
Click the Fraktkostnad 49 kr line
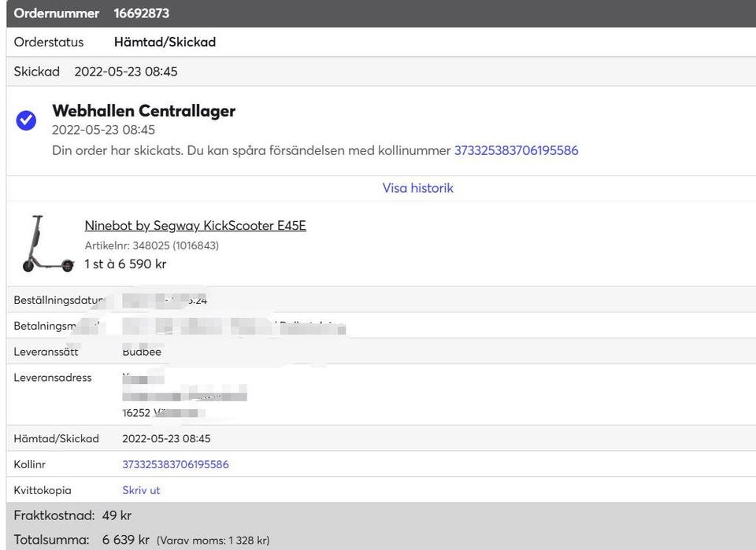tap(72, 515)
